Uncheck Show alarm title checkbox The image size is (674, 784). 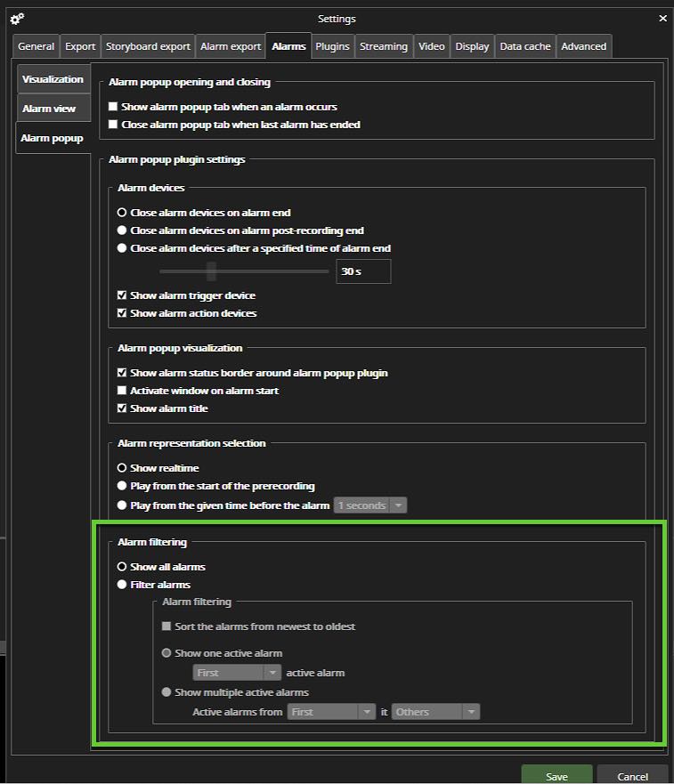tap(122, 408)
